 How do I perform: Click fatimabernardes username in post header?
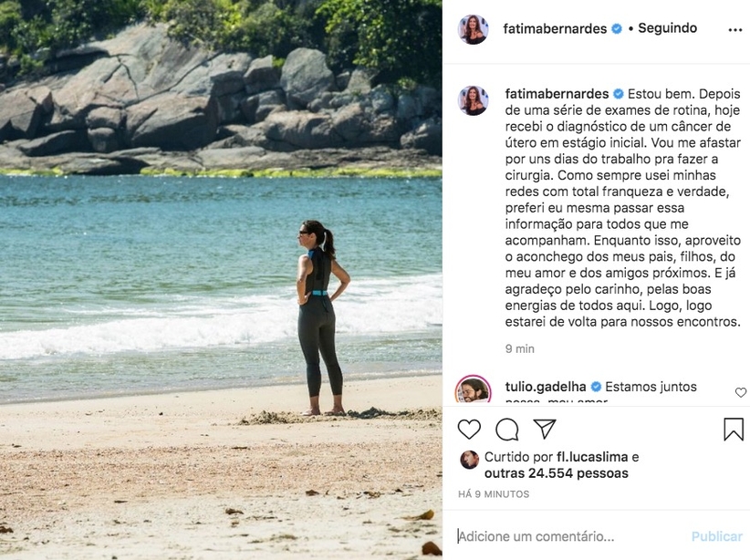(555, 28)
